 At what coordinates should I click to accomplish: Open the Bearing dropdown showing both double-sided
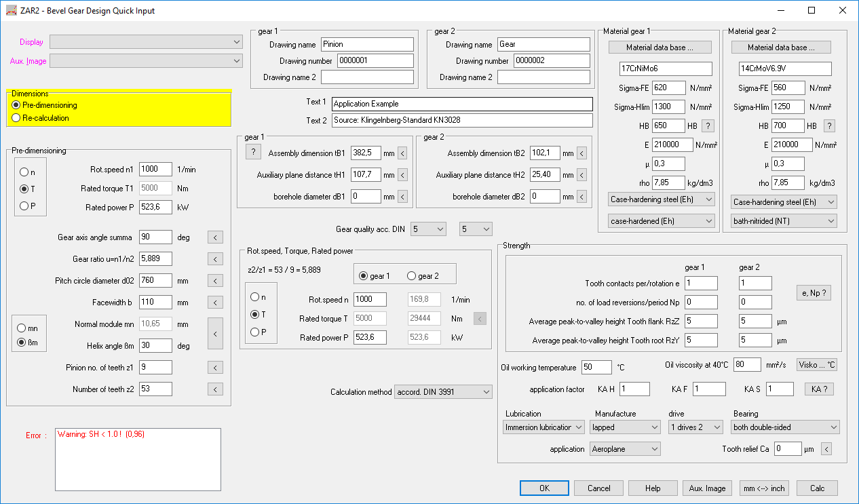785,427
